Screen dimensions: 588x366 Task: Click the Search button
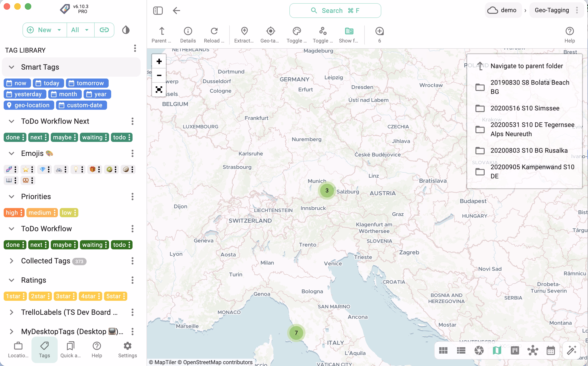pyautogui.click(x=335, y=10)
